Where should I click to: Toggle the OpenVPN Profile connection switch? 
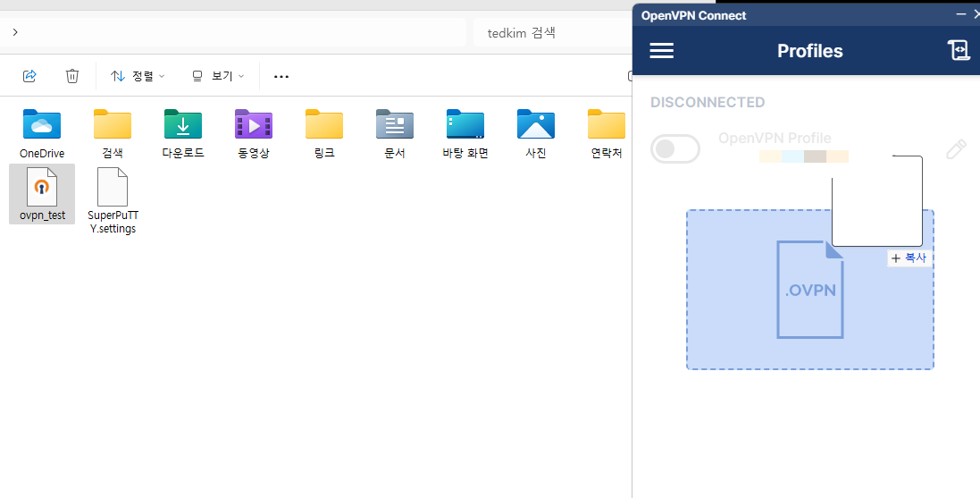click(675, 149)
